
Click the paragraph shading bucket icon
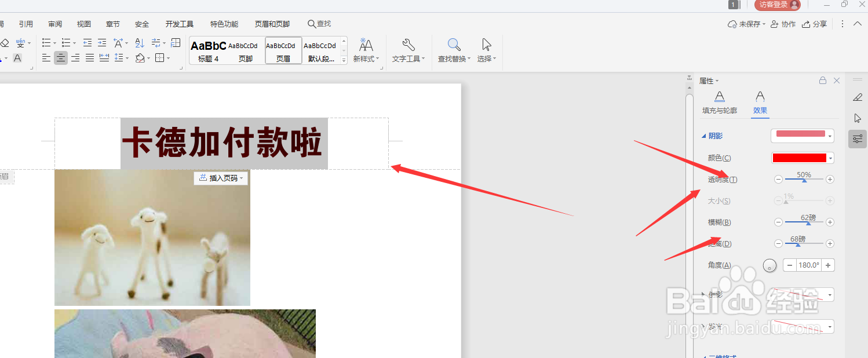click(140, 58)
